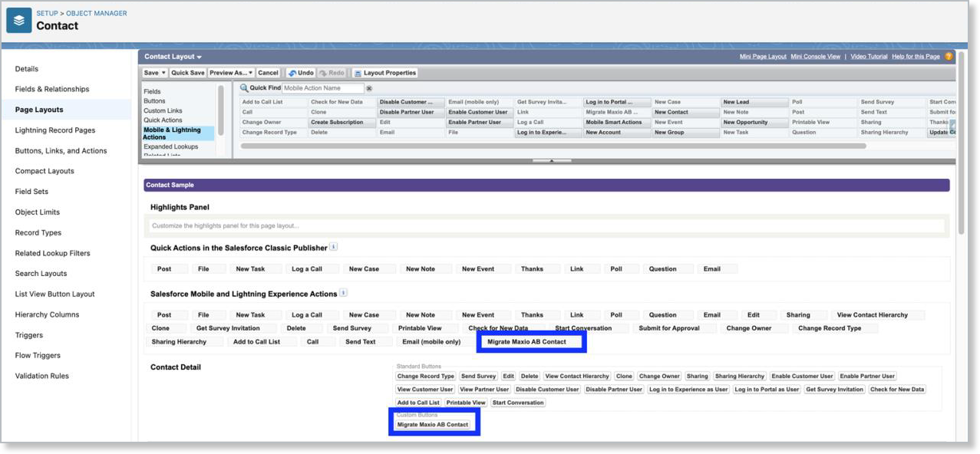
Task: Open Validation Rules in the sidebar
Action: click(x=41, y=376)
